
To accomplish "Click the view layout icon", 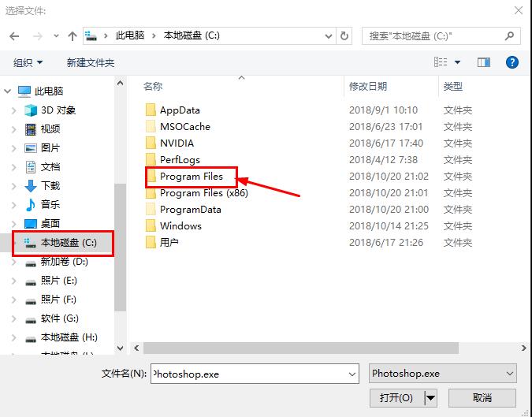I will [441, 62].
